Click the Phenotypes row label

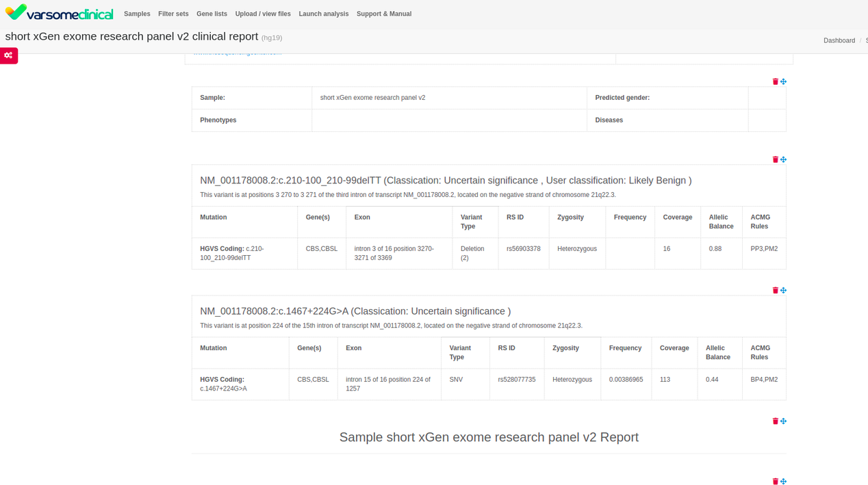[218, 120]
